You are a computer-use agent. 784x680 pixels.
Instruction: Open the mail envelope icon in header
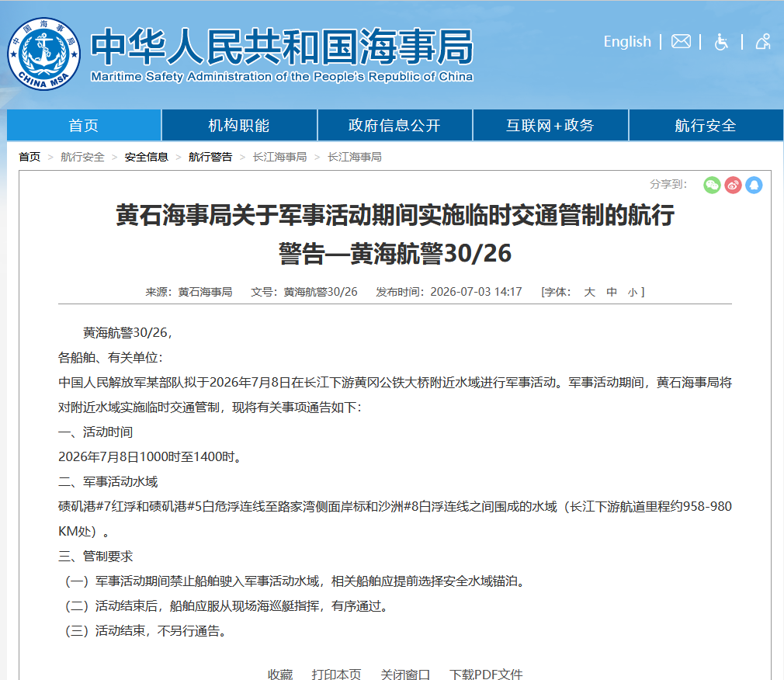point(681,41)
